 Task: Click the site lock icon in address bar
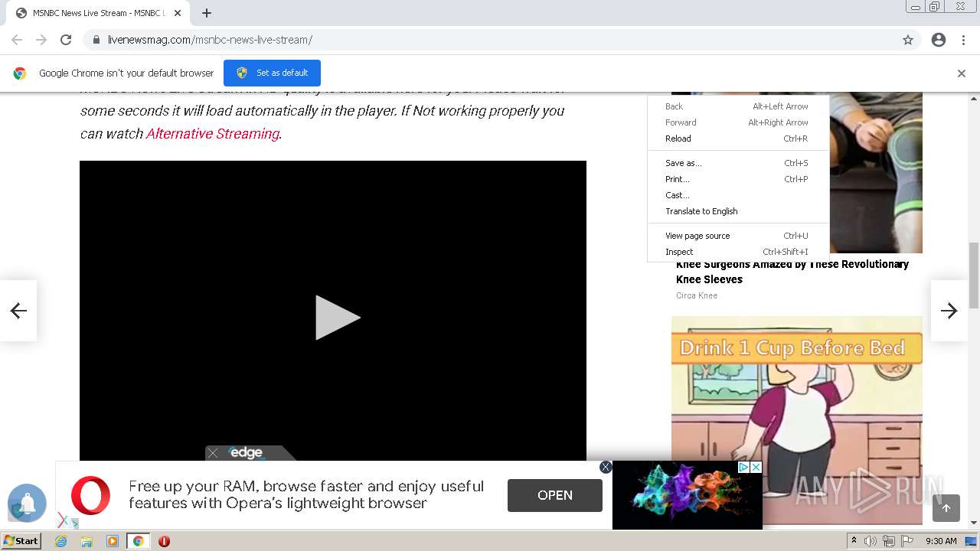(96, 40)
